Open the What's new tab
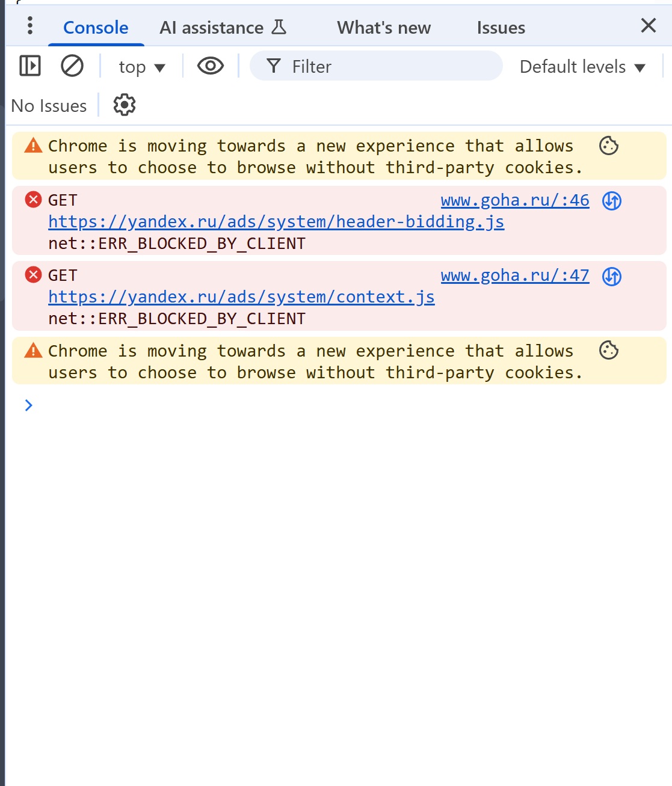This screenshot has width=672, height=786. point(384,28)
